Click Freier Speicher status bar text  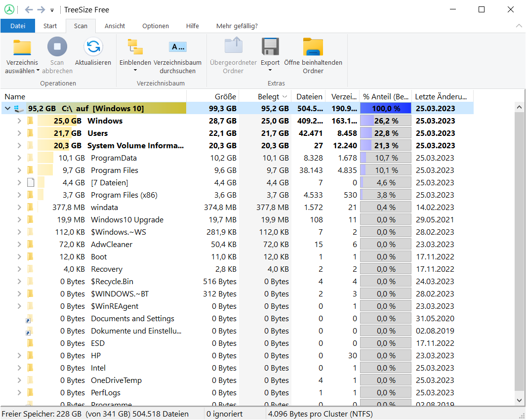pos(66,414)
